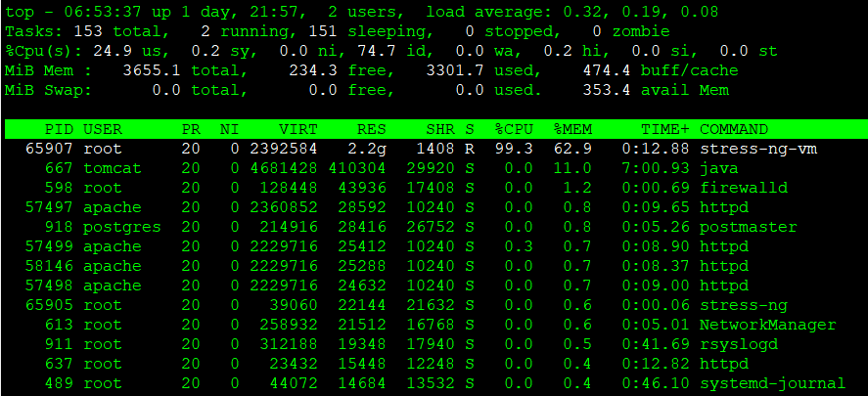The image size is (868, 396).
Task: Select the TIME+ column header
Action: click(x=665, y=129)
